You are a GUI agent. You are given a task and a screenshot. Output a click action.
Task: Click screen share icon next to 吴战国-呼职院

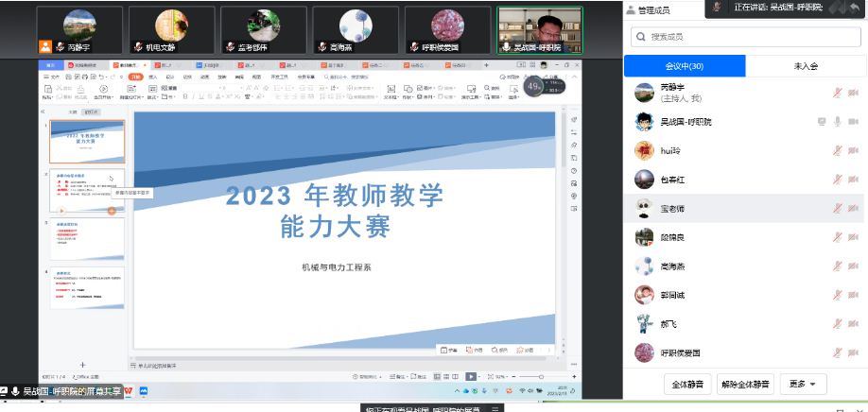(821, 122)
